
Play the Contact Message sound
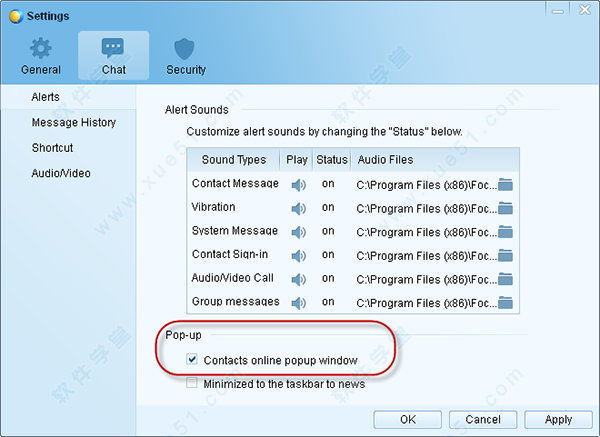click(298, 185)
